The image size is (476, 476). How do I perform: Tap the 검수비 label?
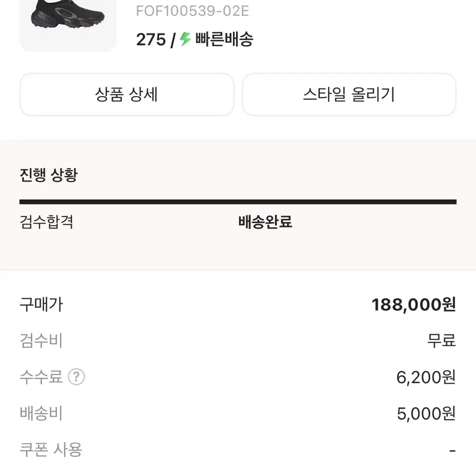click(41, 341)
